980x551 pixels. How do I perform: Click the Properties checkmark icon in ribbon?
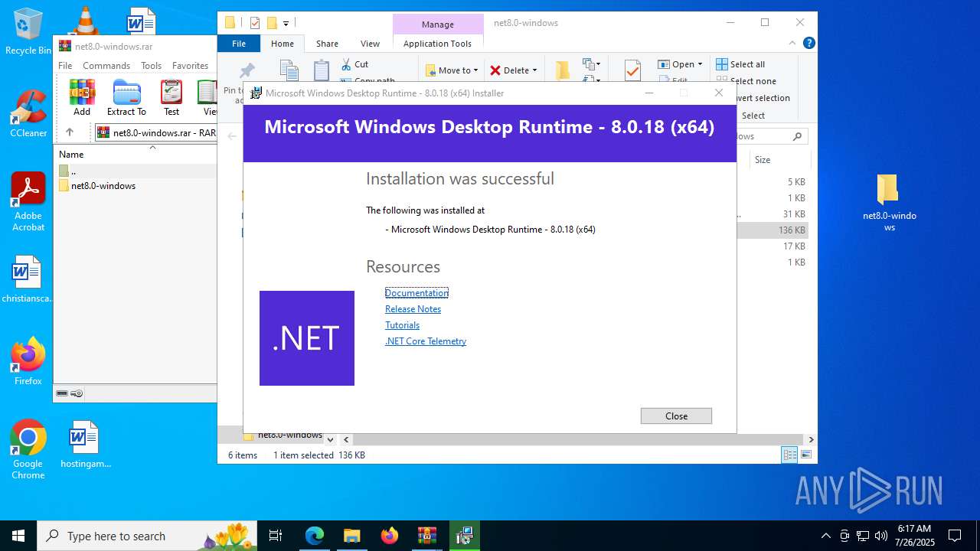click(632, 71)
